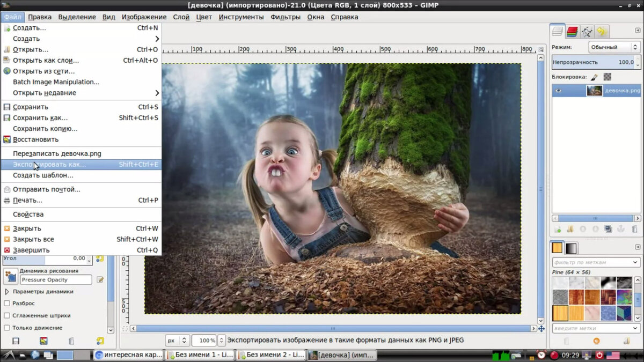Click the lock alpha channel checkerboard icon
The height and width of the screenshot is (362, 644).
(x=608, y=77)
